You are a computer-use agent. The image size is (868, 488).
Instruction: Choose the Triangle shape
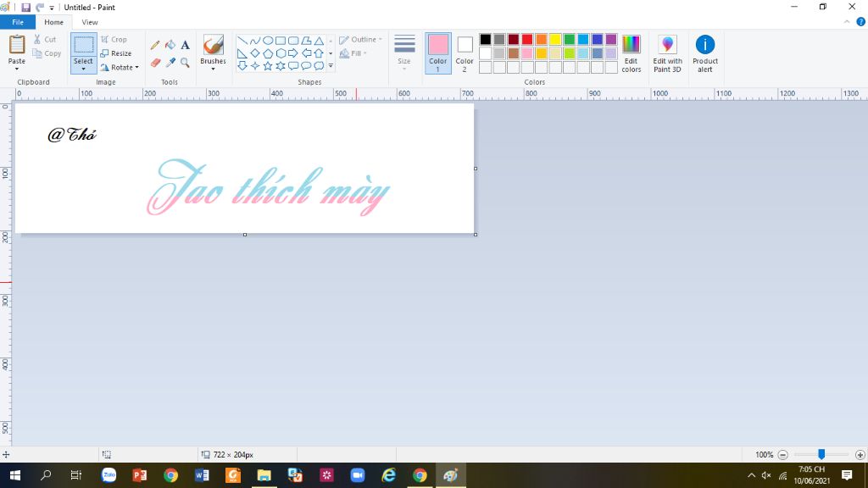[x=319, y=41]
